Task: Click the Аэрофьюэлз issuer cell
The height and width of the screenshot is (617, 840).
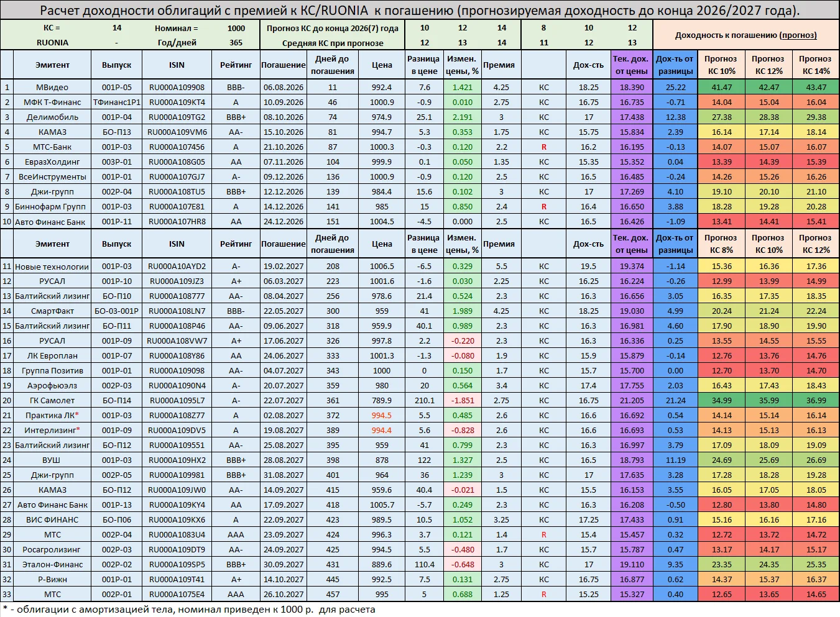Action: click(52, 386)
